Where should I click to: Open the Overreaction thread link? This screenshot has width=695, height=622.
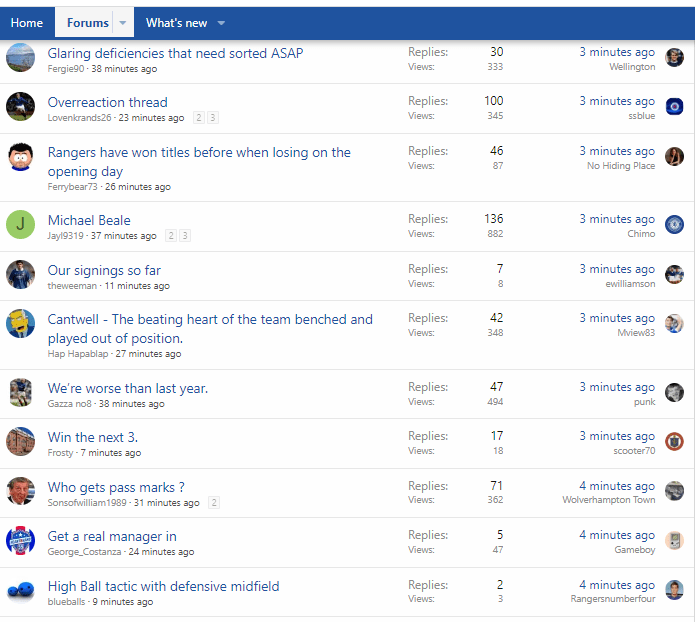click(x=108, y=102)
